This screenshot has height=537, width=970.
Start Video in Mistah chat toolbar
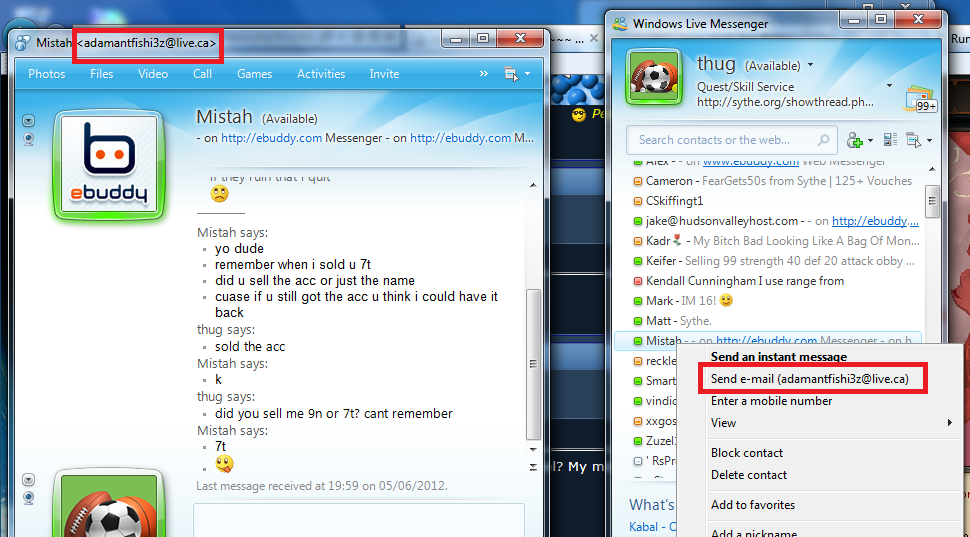(153, 74)
